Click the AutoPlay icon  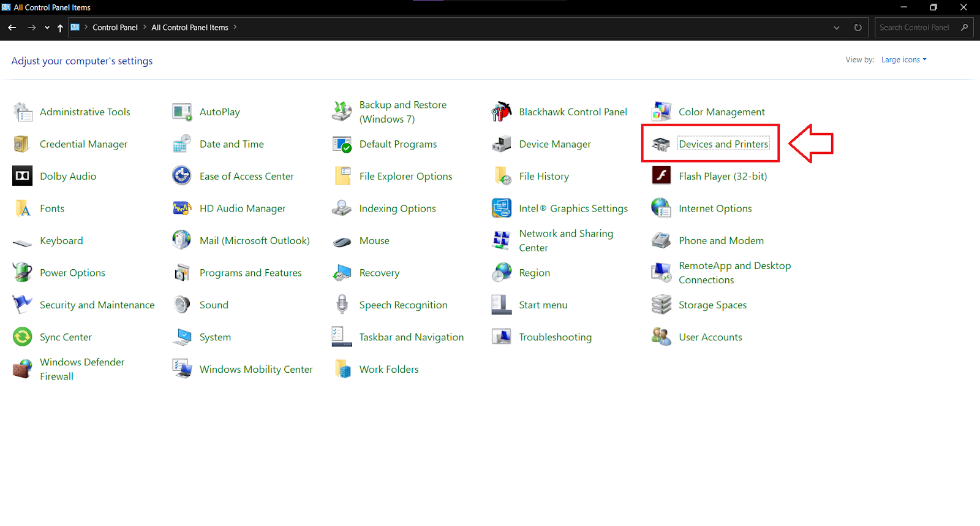[x=182, y=112]
